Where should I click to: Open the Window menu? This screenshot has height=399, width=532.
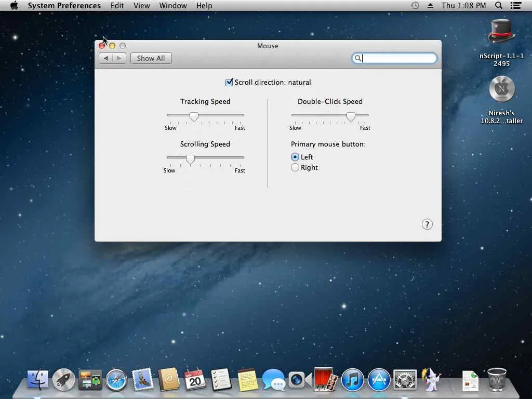pyautogui.click(x=173, y=5)
